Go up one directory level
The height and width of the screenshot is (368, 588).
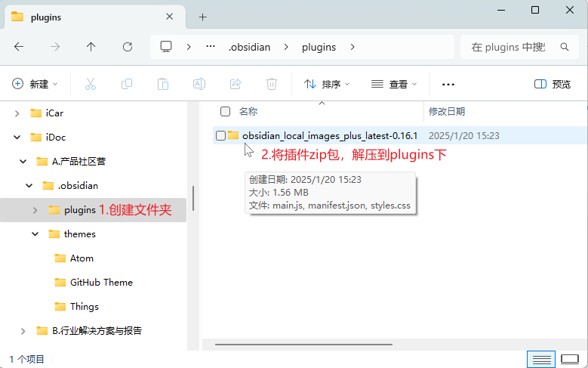(x=91, y=47)
